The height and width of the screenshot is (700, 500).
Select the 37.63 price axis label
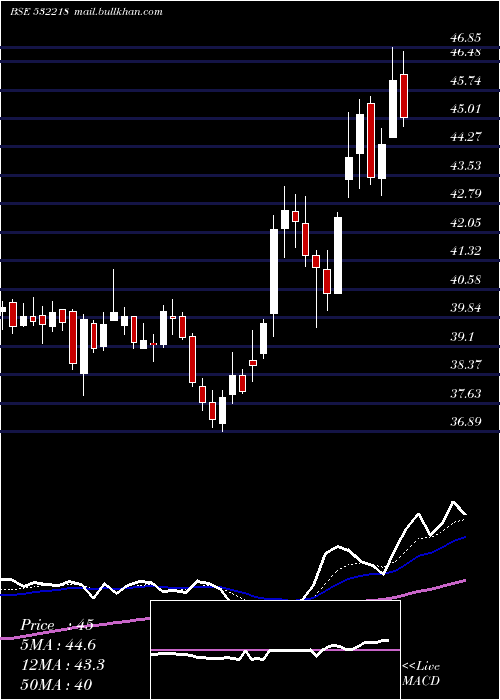466,393
